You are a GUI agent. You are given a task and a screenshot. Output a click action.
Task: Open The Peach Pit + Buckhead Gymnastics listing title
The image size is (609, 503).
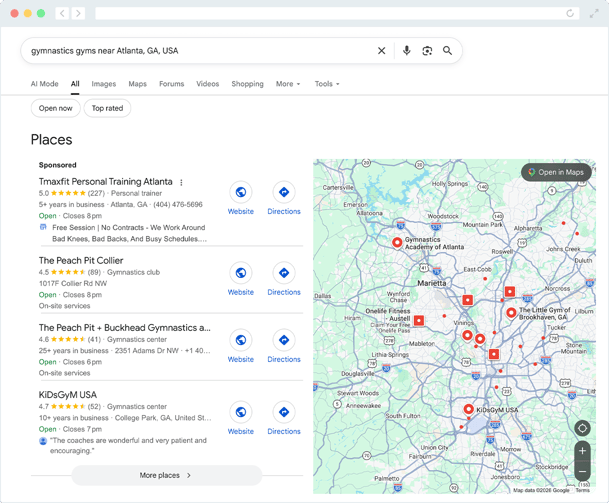124,328
